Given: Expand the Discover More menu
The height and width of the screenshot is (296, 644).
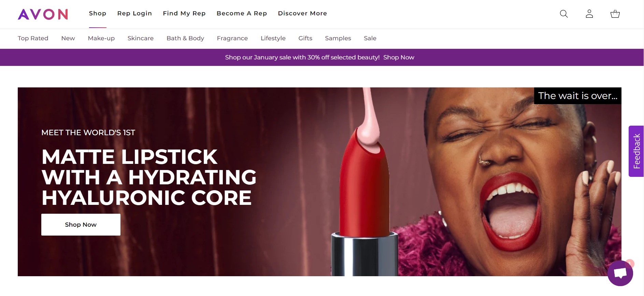Looking at the screenshot, I should point(302,13).
